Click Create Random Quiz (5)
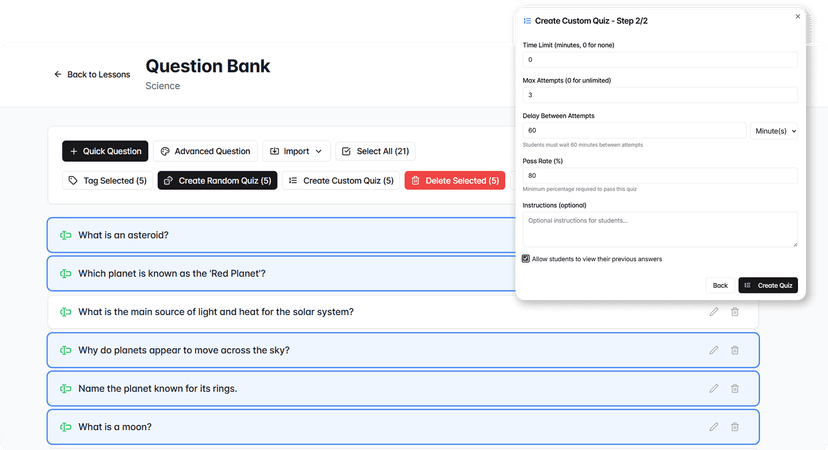828x450 pixels. click(218, 181)
